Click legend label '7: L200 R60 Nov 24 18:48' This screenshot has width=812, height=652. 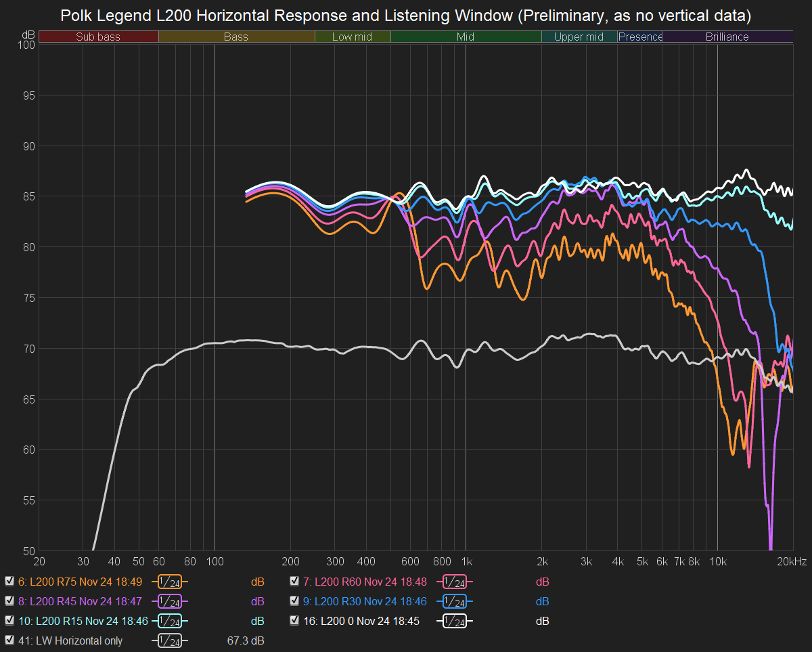point(365,582)
